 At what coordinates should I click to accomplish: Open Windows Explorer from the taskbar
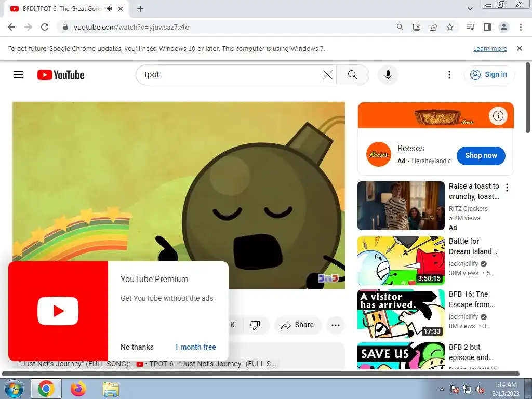[111, 389]
